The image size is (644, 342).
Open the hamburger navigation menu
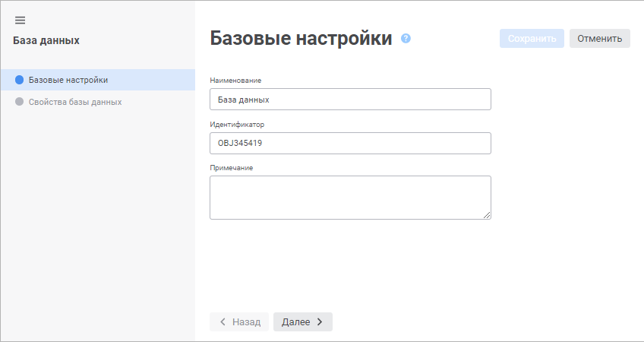[x=21, y=20]
